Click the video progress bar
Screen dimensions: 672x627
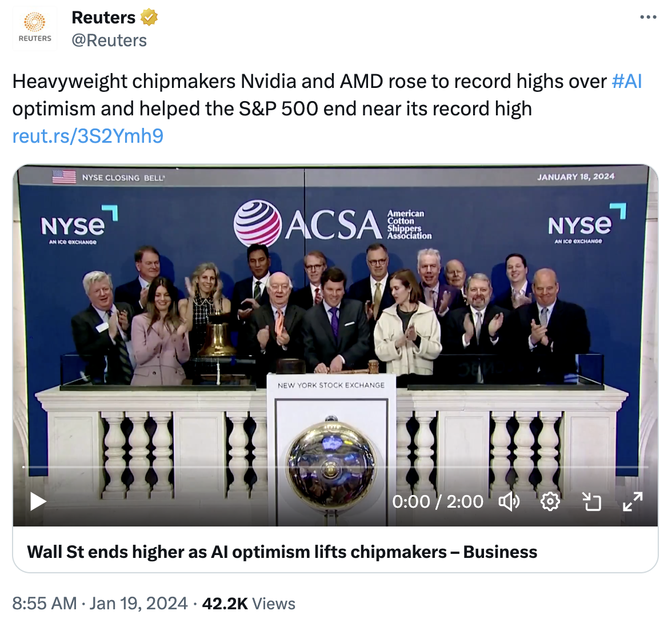tap(335, 467)
